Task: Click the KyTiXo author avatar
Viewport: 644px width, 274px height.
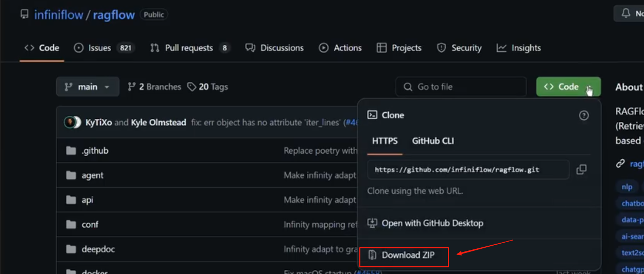Action: pos(69,122)
